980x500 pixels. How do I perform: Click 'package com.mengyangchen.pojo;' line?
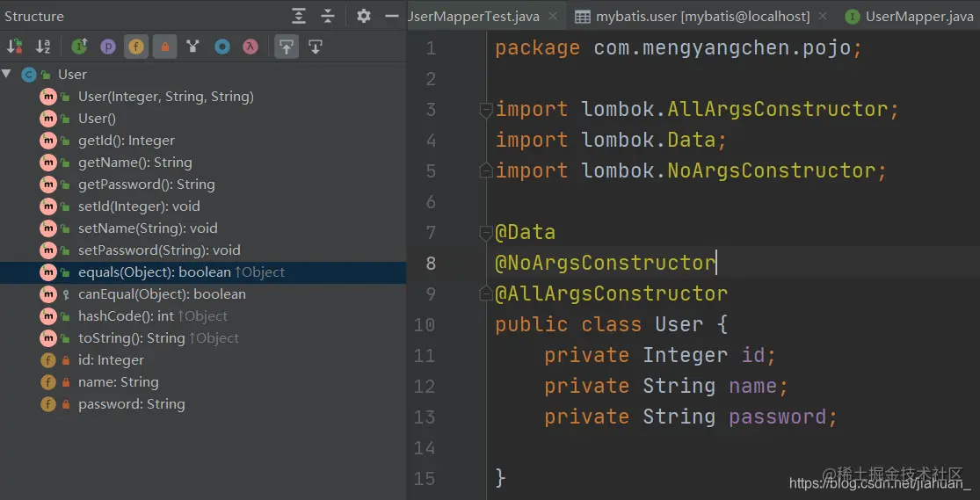(679, 48)
